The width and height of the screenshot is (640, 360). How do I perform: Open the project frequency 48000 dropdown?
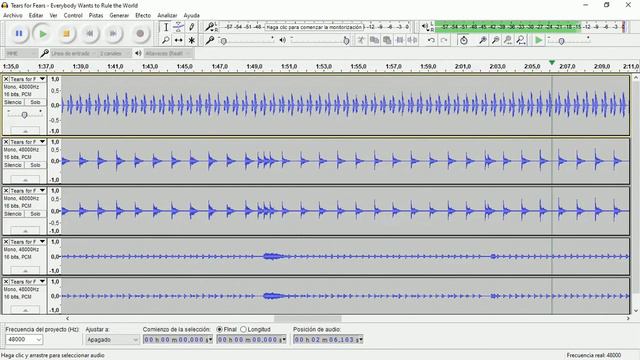[24, 339]
